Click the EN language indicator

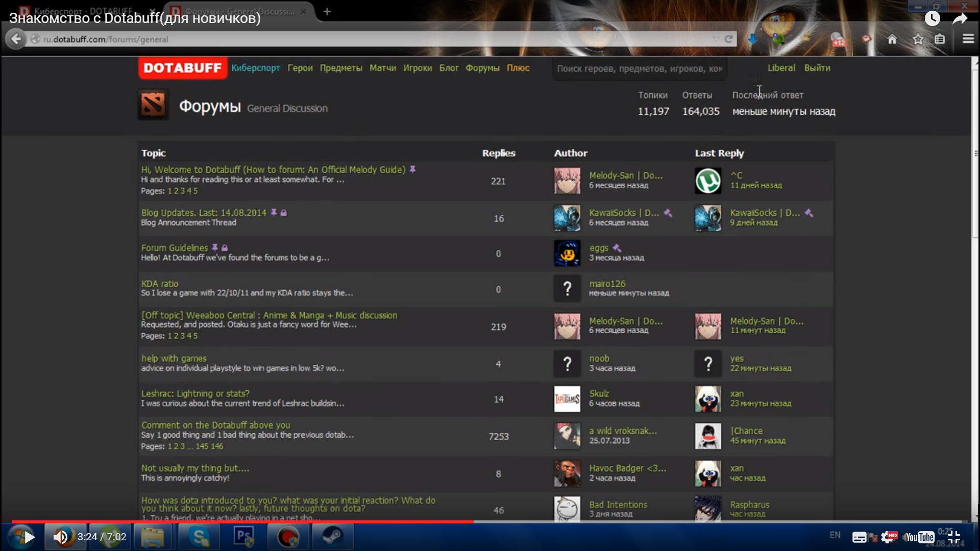tap(835, 535)
